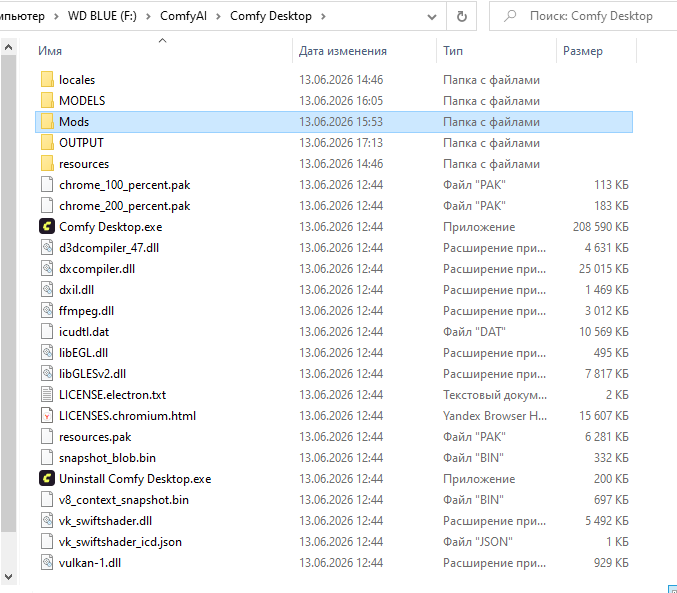The image size is (677, 593).
Task: Click size value 208 590 КБ
Action: coord(601,227)
